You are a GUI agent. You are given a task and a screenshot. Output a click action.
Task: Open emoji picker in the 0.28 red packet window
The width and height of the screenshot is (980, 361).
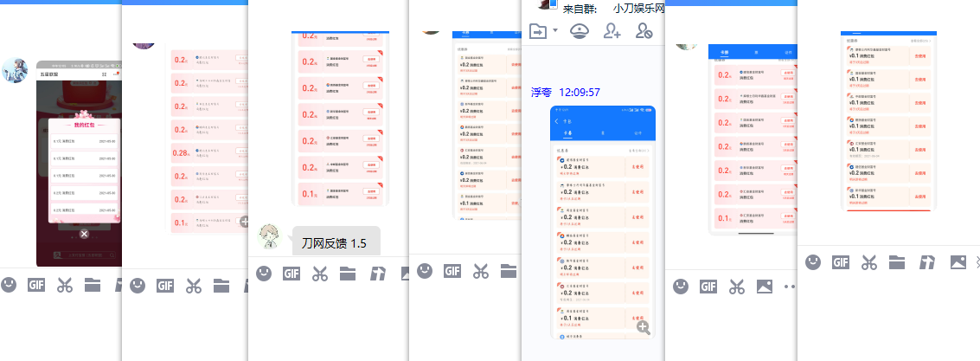tap(138, 286)
